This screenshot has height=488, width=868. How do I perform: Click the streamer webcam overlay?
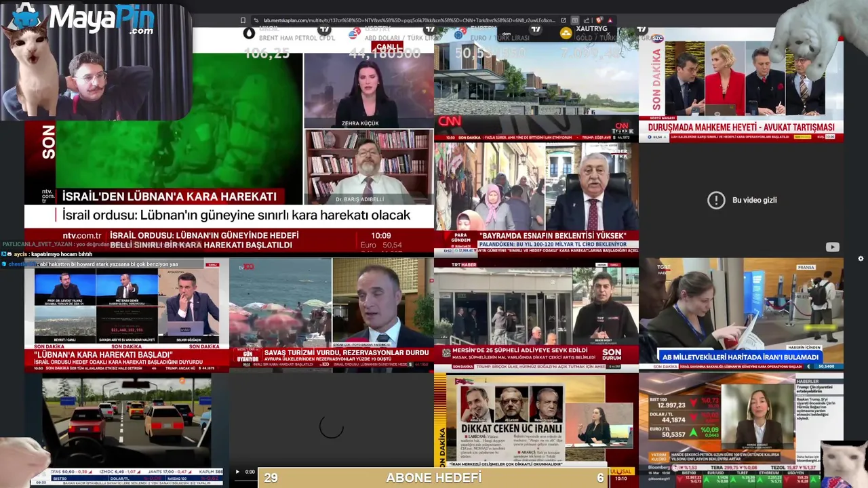(96, 62)
